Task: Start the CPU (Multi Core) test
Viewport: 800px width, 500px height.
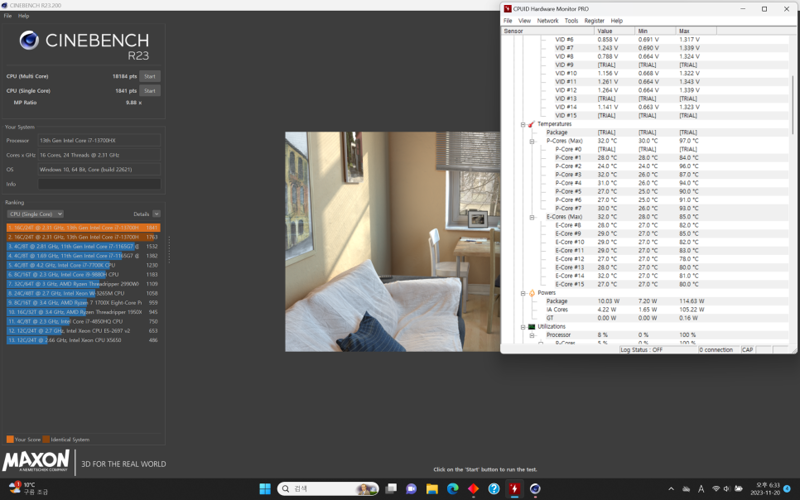Action: [150, 76]
